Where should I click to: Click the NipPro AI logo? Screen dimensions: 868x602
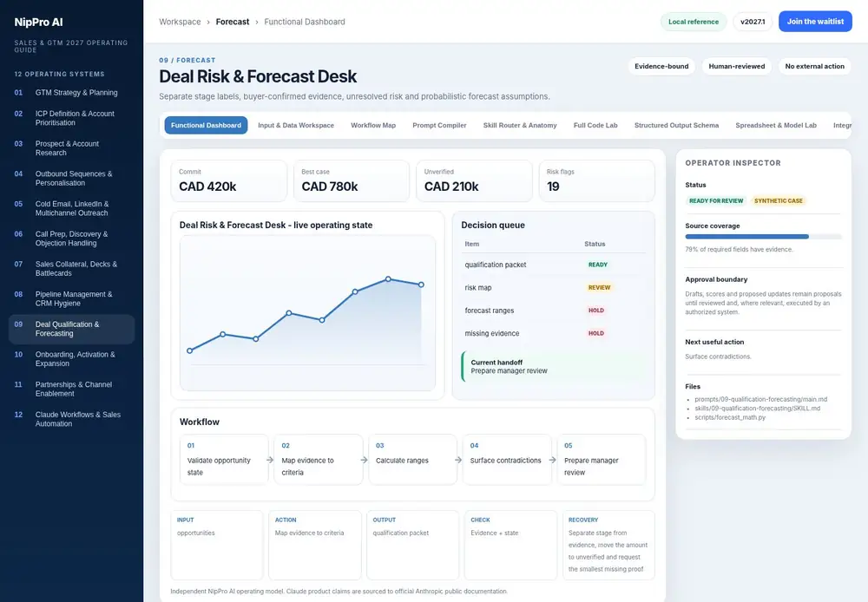pyautogui.click(x=38, y=23)
